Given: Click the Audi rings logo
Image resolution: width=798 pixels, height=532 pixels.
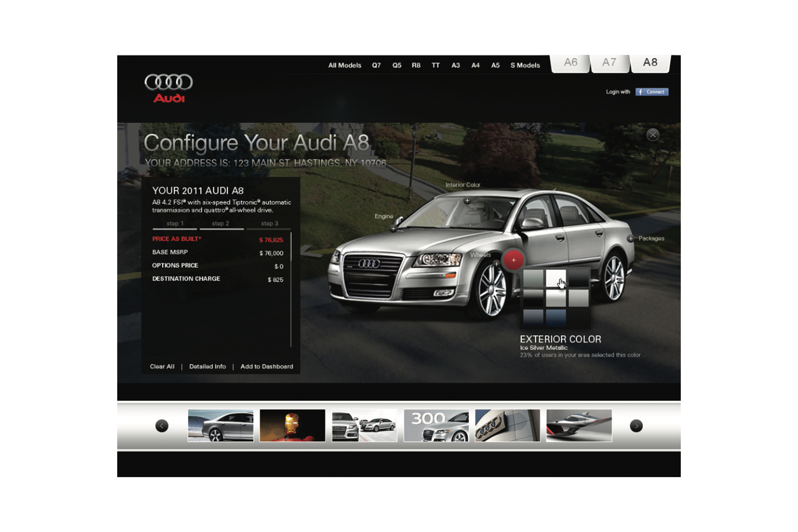Looking at the screenshot, I should click(169, 82).
